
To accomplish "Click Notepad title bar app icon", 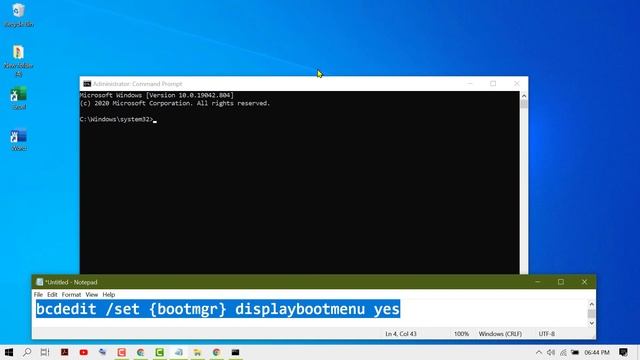I will coord(40,282).
